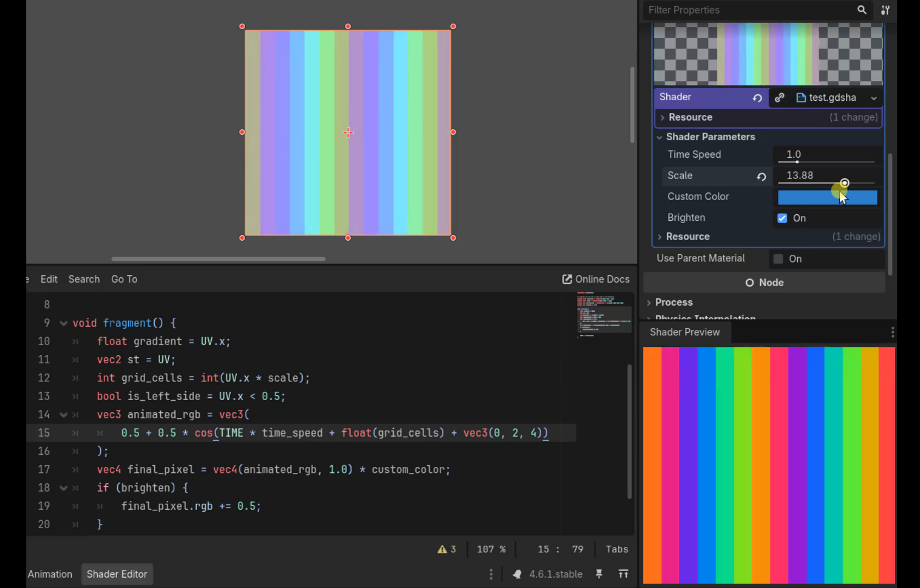Image resolution: width=920 pixels, height=588 pixels.
Task: Click the Filter Properties search magnifier icon
Action: click(x=862, y=10)
